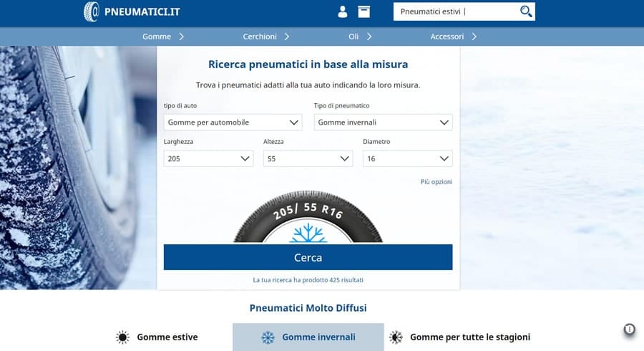Expand the Tipo di pneumatico dropdown
This screenshot has height=351, width=644.
click(x=383, y=122)
